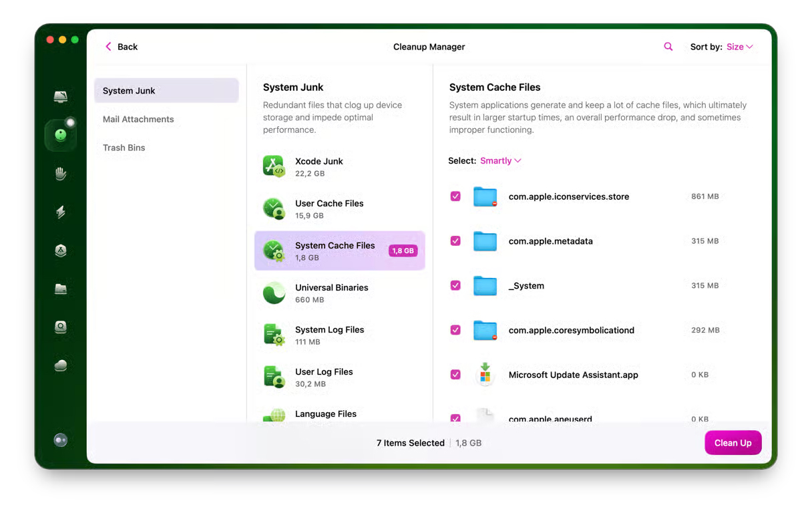
Task: Click the Universal Binaries icon
Action: click(274, 293)
